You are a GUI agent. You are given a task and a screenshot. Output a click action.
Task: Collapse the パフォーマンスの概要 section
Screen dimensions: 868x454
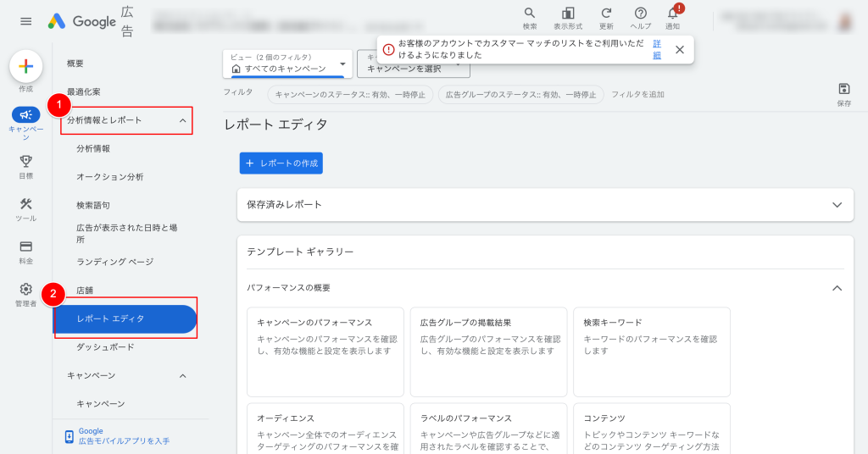click(837, 288)
